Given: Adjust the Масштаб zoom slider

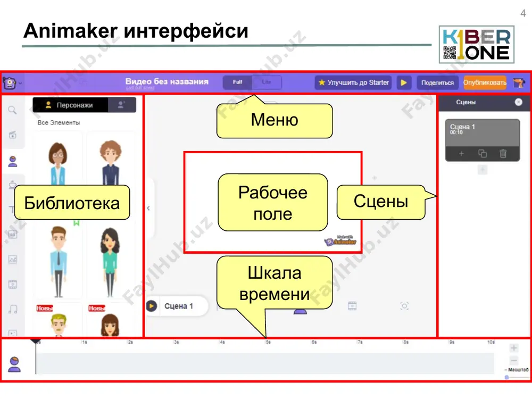Looking at the screenshot, I should [517, 377].
